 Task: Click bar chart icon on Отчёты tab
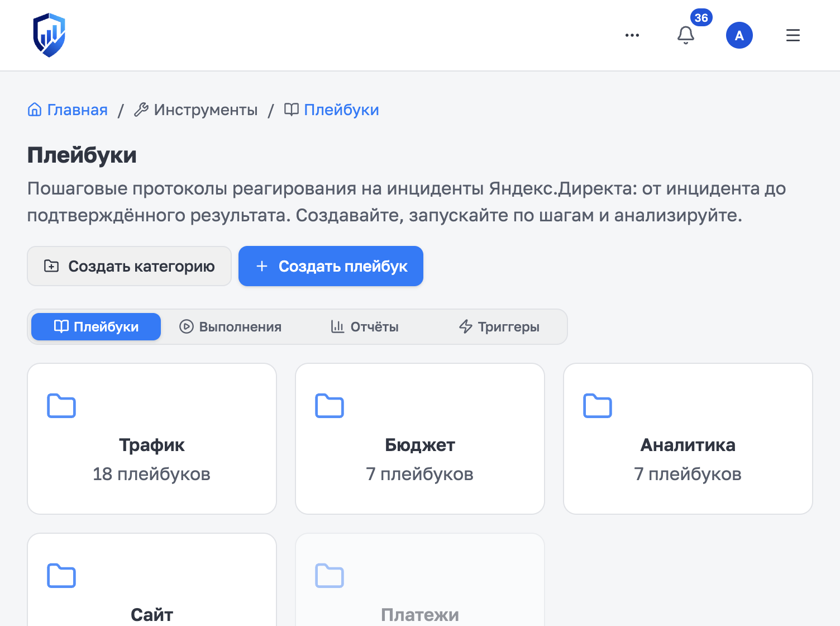[337, 326]
